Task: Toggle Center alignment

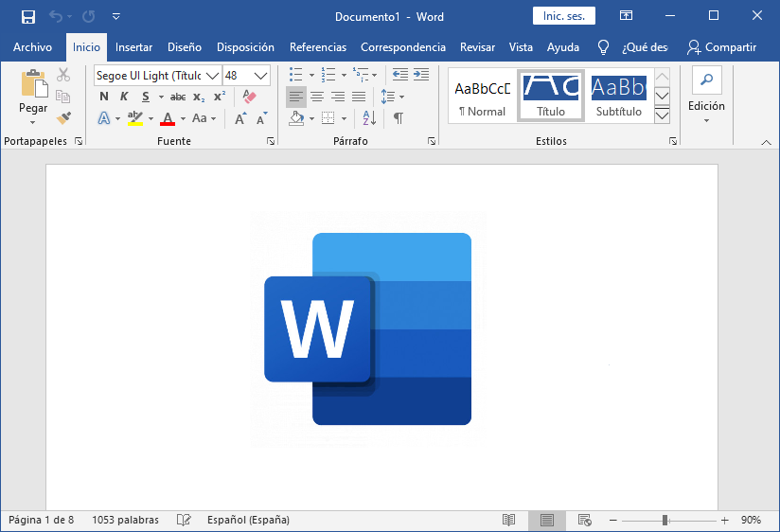Action: click(317, 97)
